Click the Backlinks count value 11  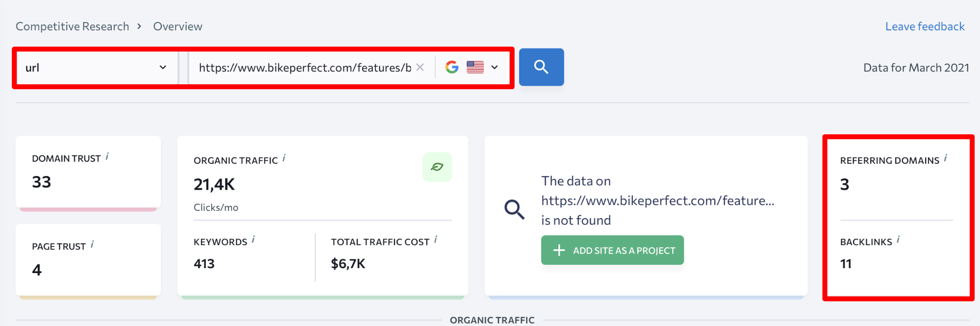(x=846, y=264)
